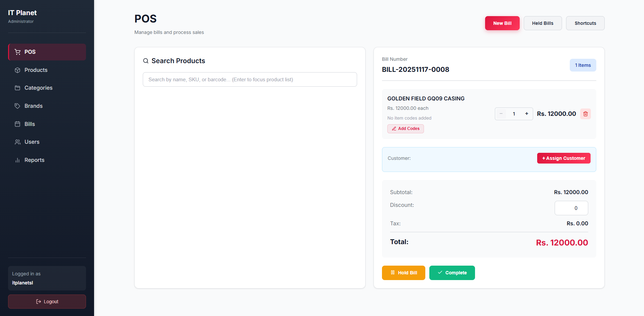Put the current bill on hold

coord(403,273)
